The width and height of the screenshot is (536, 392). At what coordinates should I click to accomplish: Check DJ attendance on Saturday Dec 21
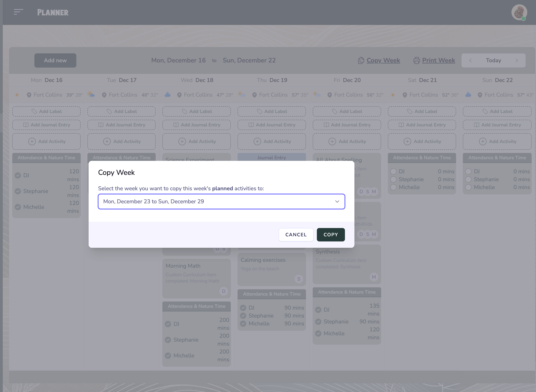click(393, 171)
